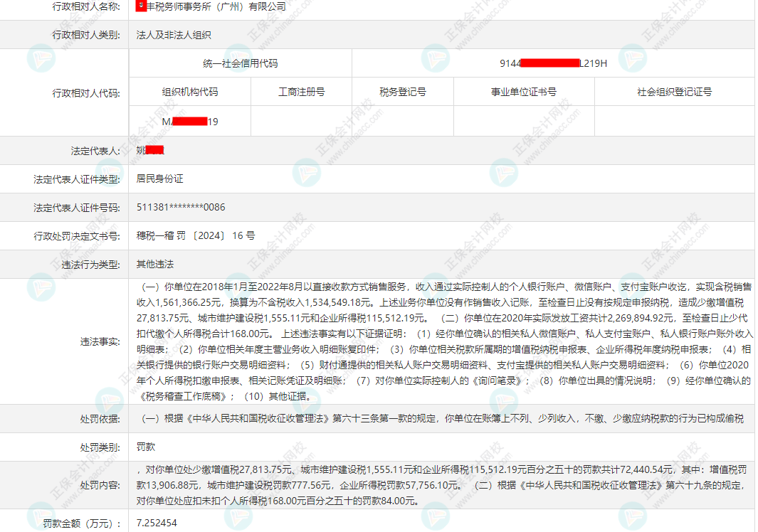758x532 pixels.
Task: Select the 罚款 penalty category value
Action: 146,447
